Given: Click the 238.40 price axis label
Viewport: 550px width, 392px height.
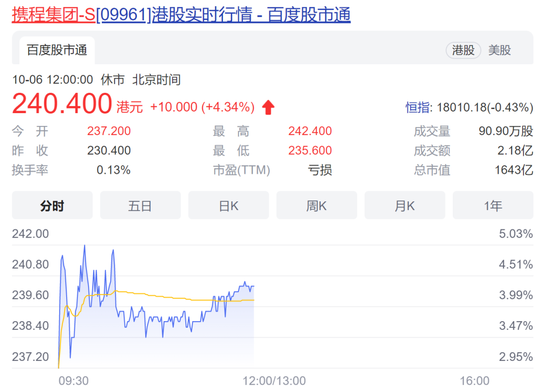Looking at the screenshot, I should [31, 326].
